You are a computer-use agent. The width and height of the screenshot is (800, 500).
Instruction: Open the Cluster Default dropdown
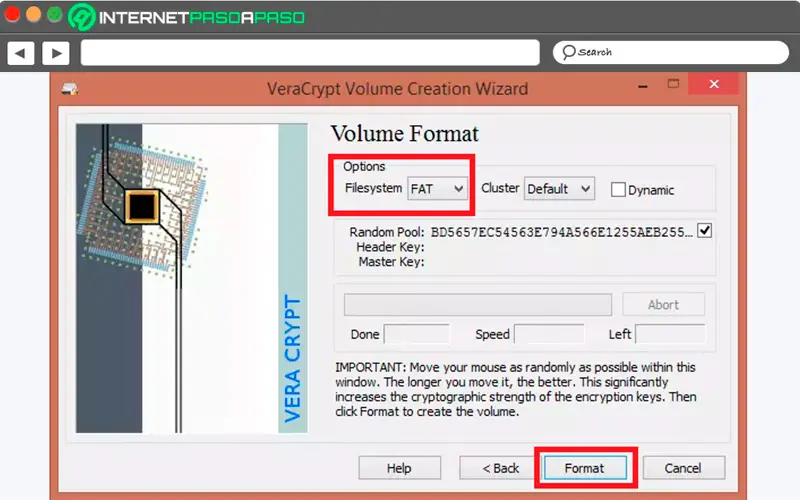point(559,189)
